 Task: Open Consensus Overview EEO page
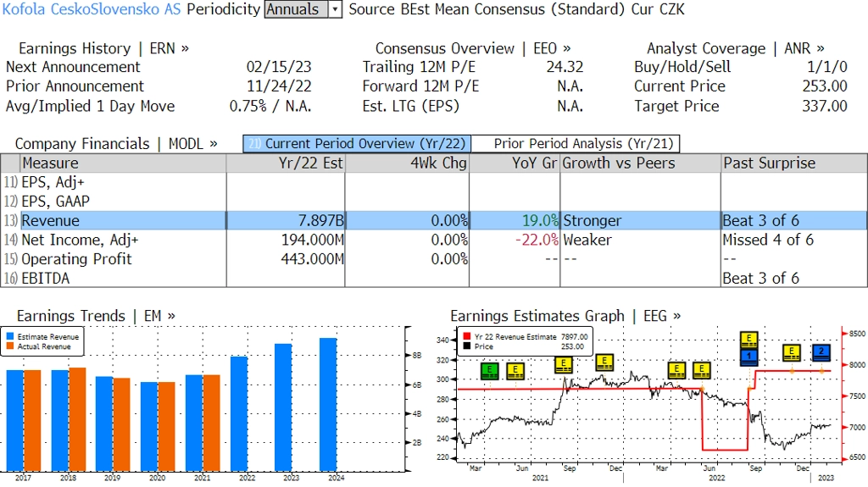click(x=473, y=49)
